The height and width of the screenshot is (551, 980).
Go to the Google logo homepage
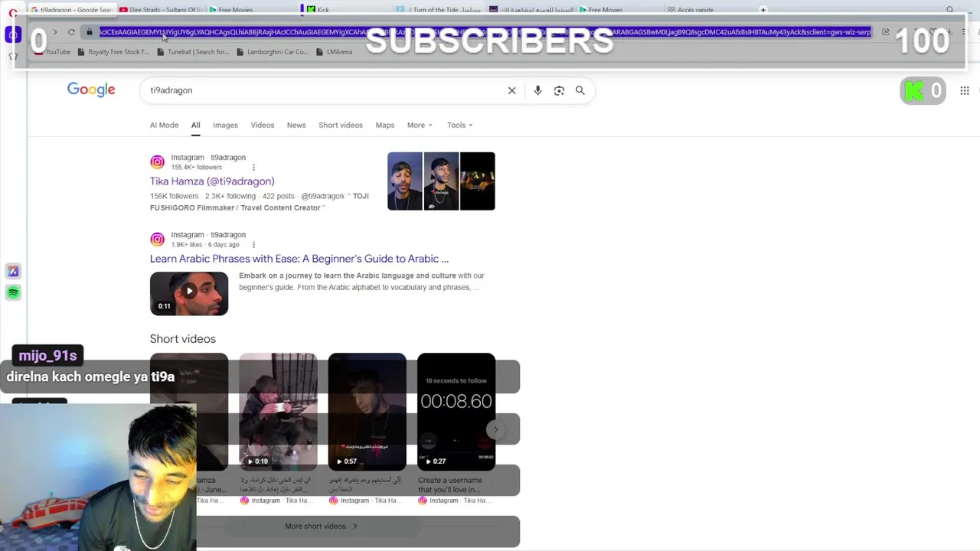click(91, 90)
